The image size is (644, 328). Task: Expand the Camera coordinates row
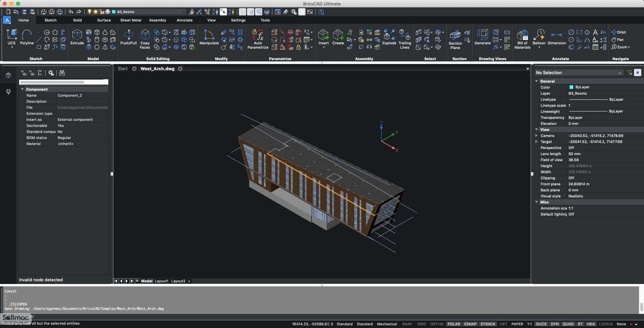[x=537, y=136]
